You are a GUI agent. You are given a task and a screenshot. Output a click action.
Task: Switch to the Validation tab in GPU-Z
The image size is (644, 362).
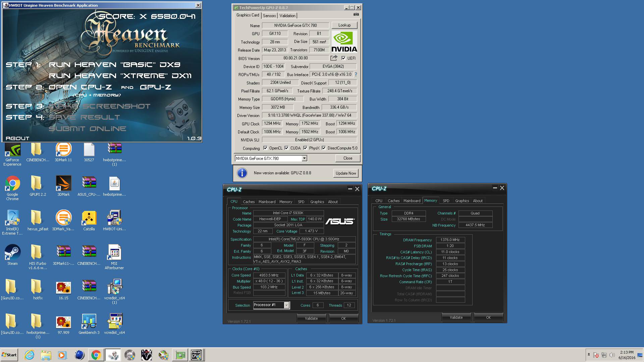pos(287,16)
